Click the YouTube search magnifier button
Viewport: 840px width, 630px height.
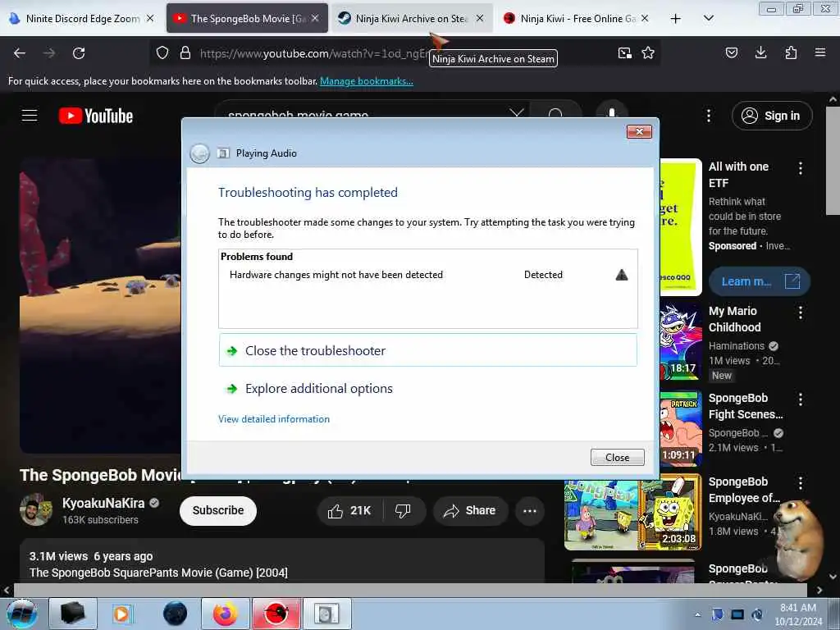[x=555, y=113]
